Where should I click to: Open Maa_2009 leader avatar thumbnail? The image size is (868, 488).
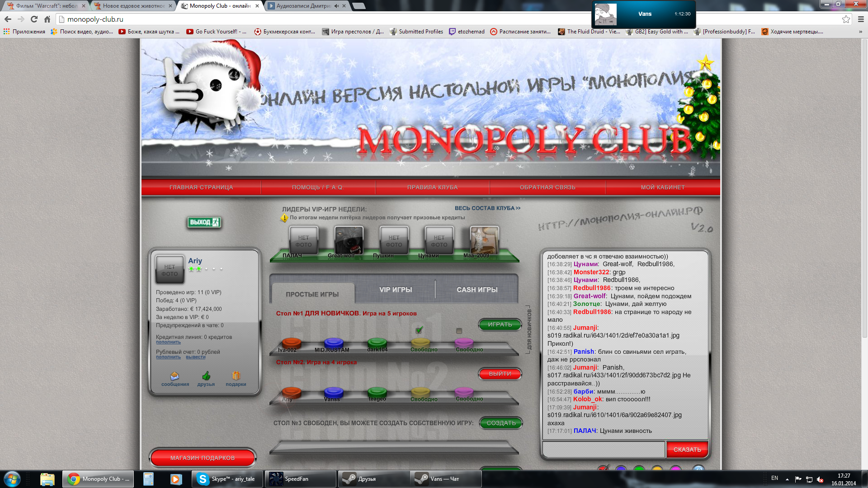(x=484, y=240)
